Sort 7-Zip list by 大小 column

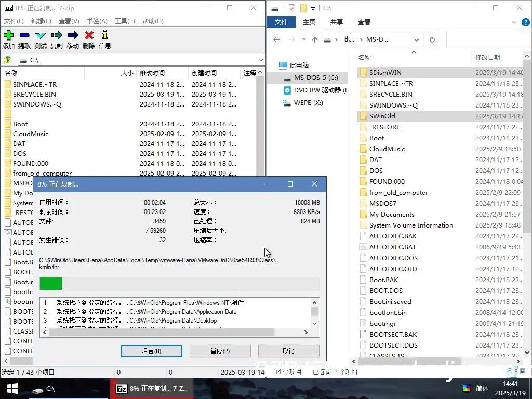(x=127, y=73)
